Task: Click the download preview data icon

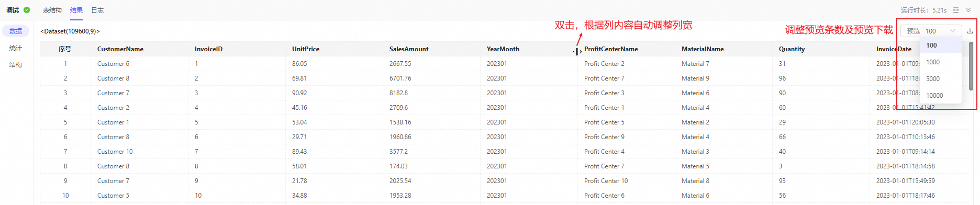Action: tap(970, 31)
